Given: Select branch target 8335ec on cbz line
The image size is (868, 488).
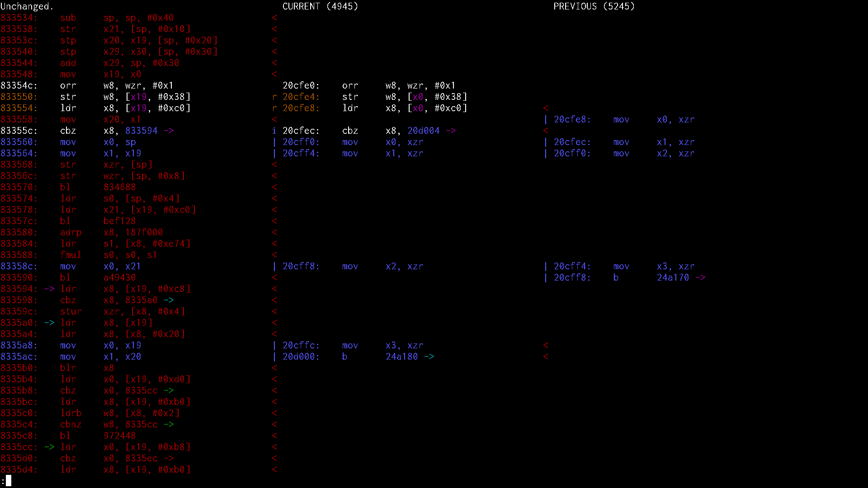Looking at the screenshot, I should point(142,458).
